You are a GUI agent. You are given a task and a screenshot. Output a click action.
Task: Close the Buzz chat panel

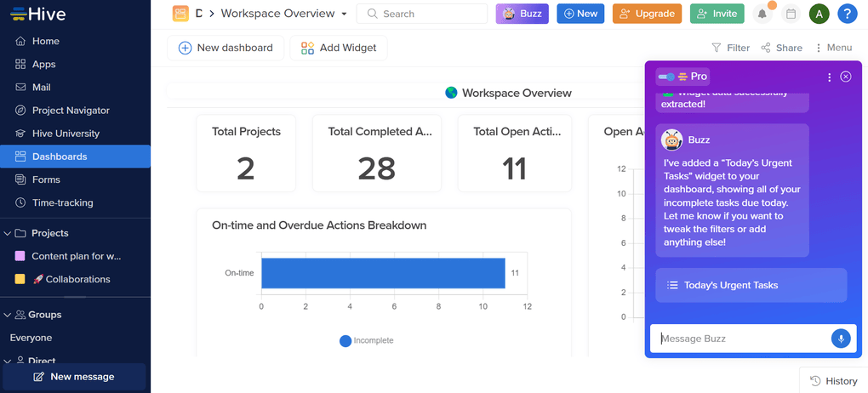(846, 77)
